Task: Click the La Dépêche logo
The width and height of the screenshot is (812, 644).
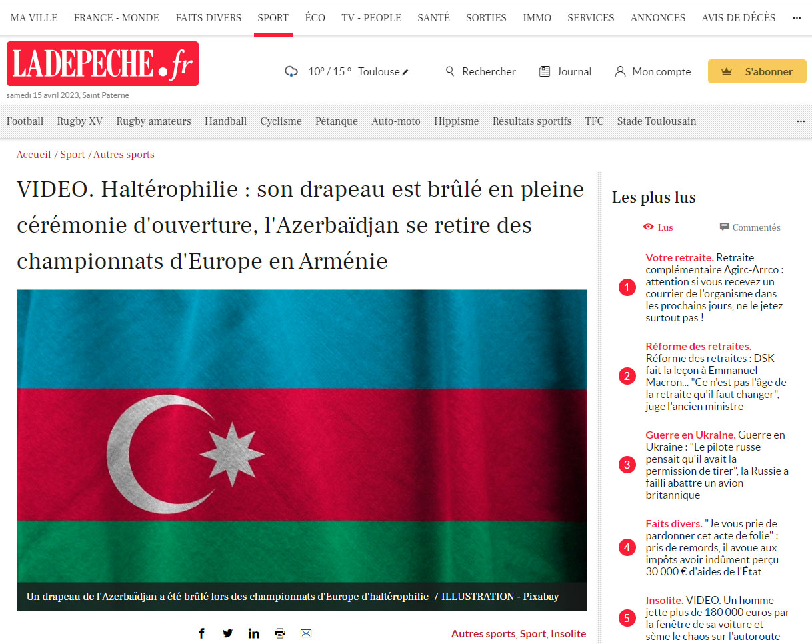Action: coord(103,64)
